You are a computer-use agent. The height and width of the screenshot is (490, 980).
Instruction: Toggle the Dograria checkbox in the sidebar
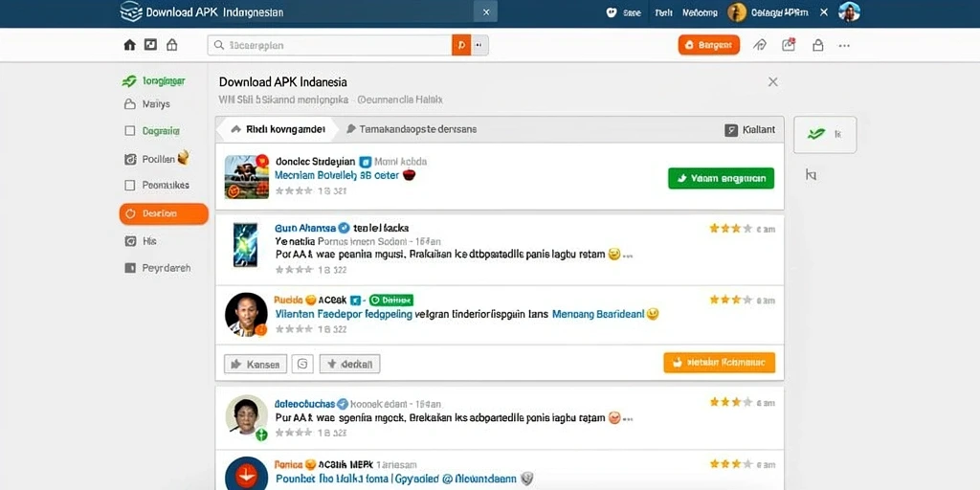pyautogui.click(x=130, y=131)
